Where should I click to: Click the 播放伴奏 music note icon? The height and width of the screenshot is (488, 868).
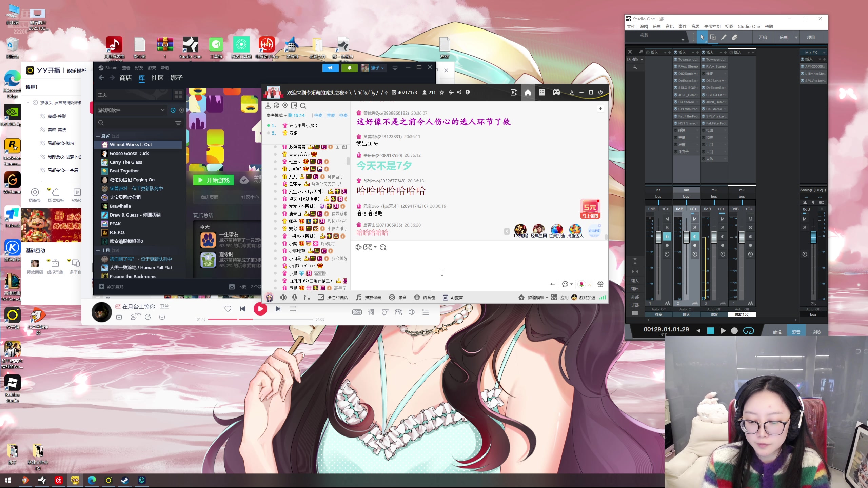pos(358,298)
